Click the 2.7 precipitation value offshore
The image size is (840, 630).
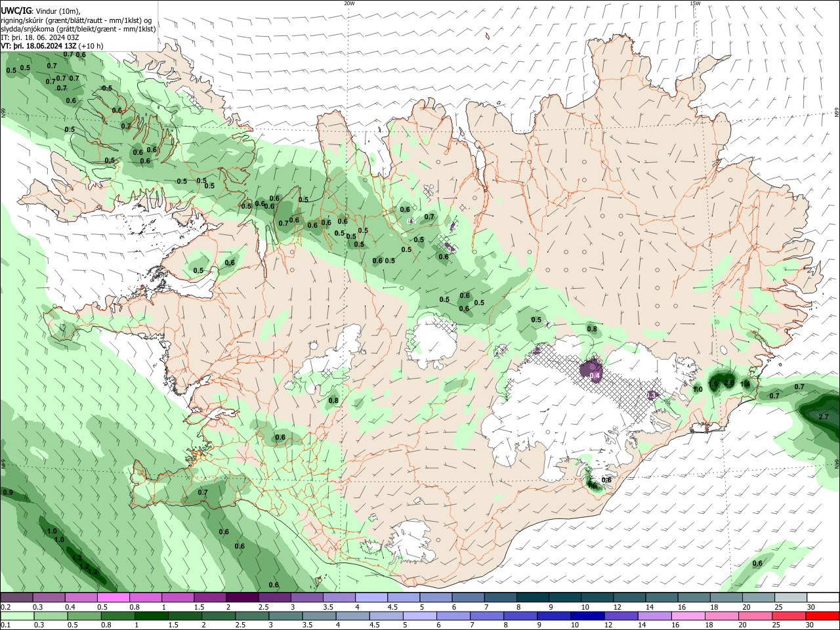[824, 417]
